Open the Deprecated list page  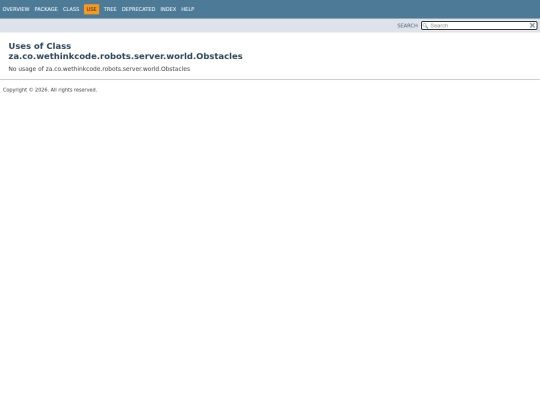coord(138,9)
